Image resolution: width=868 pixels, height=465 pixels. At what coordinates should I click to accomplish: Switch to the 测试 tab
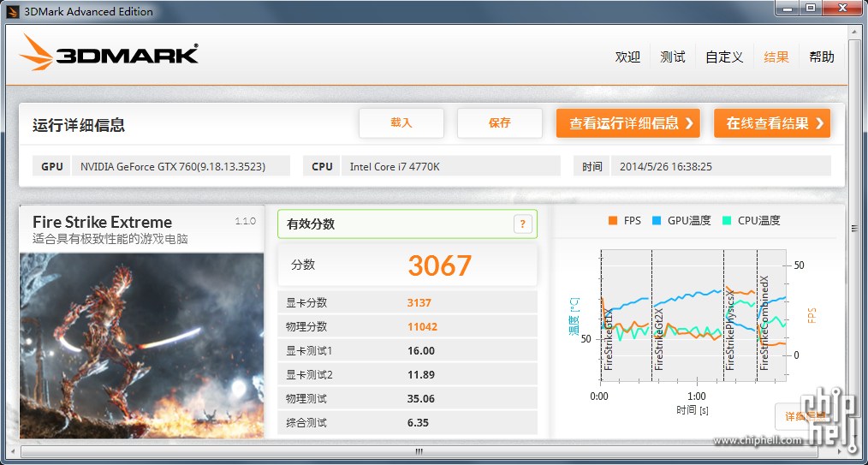point(673,57)
